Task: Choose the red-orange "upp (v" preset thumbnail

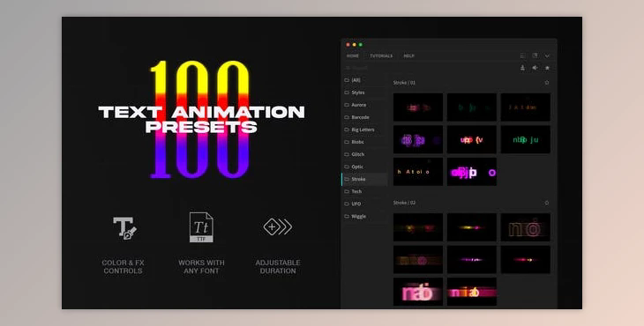Action: [x=471, y=139]
